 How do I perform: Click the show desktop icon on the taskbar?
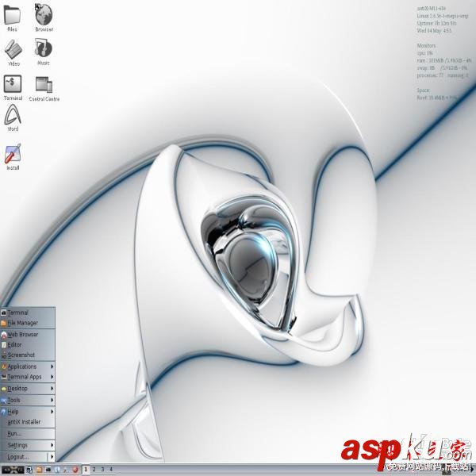point(29,470)
